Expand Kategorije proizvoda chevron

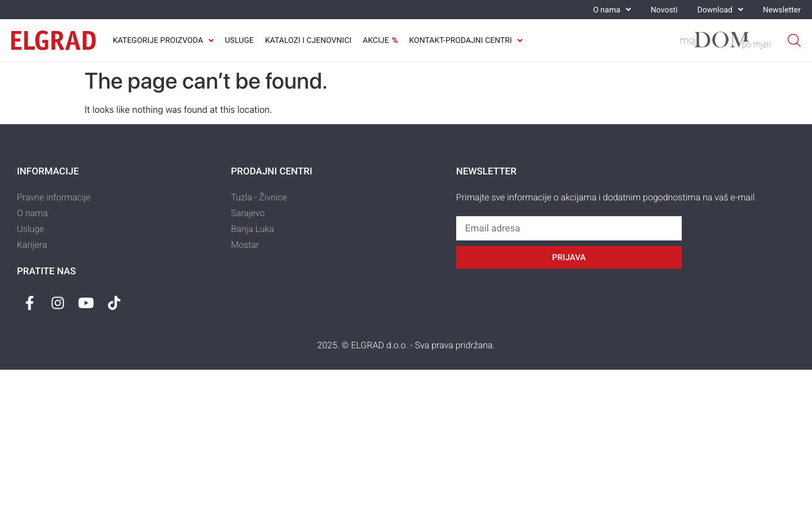coord(211,41)
